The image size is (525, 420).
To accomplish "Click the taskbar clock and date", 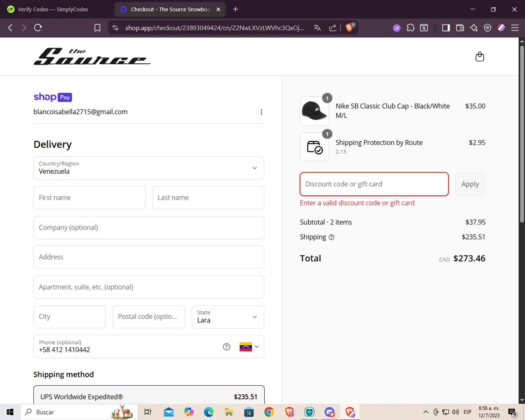I will 489,412.
